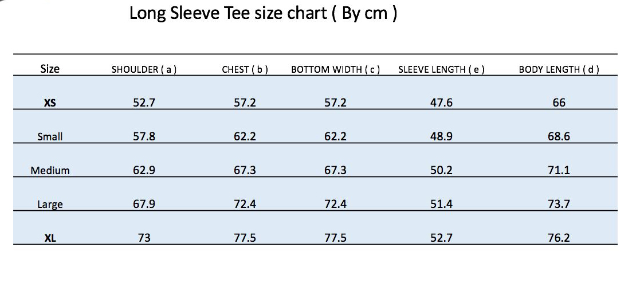Select the XL body length value 76.2
Image resolution: width=644 pixels, height=283 pixels.
click(559, 238)
